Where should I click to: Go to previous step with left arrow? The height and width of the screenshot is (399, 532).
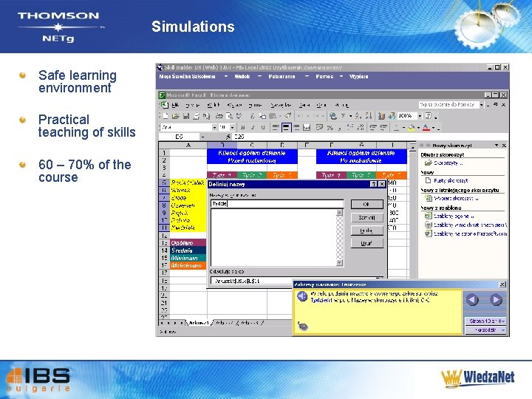click(472, 299)
